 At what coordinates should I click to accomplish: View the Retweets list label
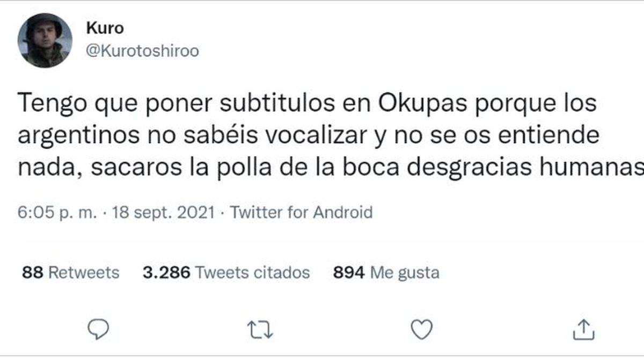click(84, 273)
